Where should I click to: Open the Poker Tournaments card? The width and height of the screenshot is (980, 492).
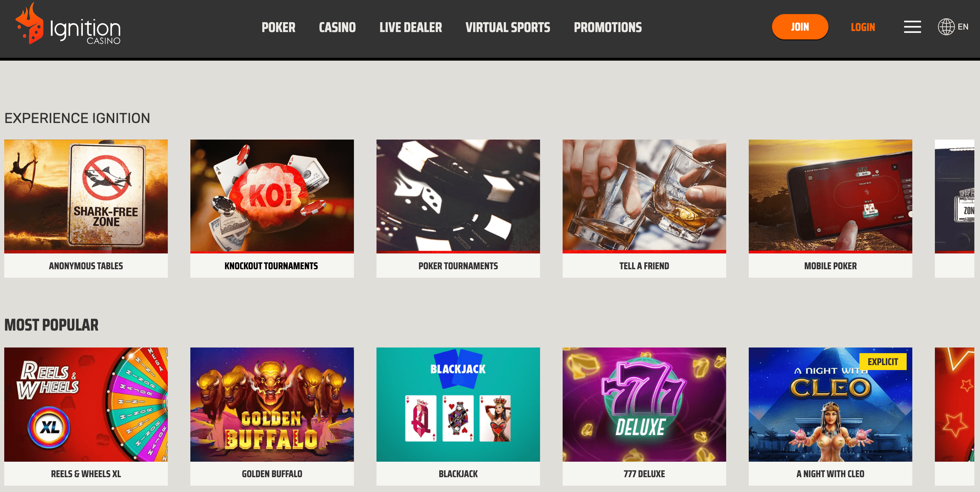(x=458, y=208)
